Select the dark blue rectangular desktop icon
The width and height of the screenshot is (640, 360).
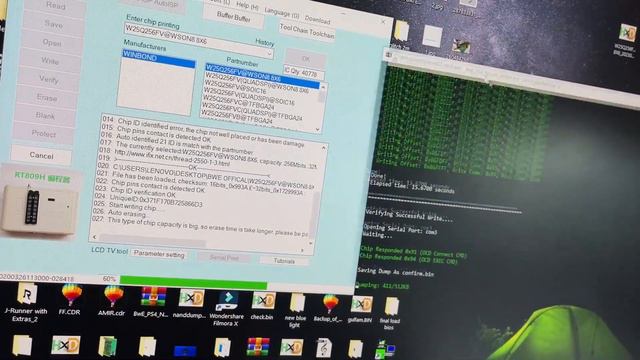185,351
